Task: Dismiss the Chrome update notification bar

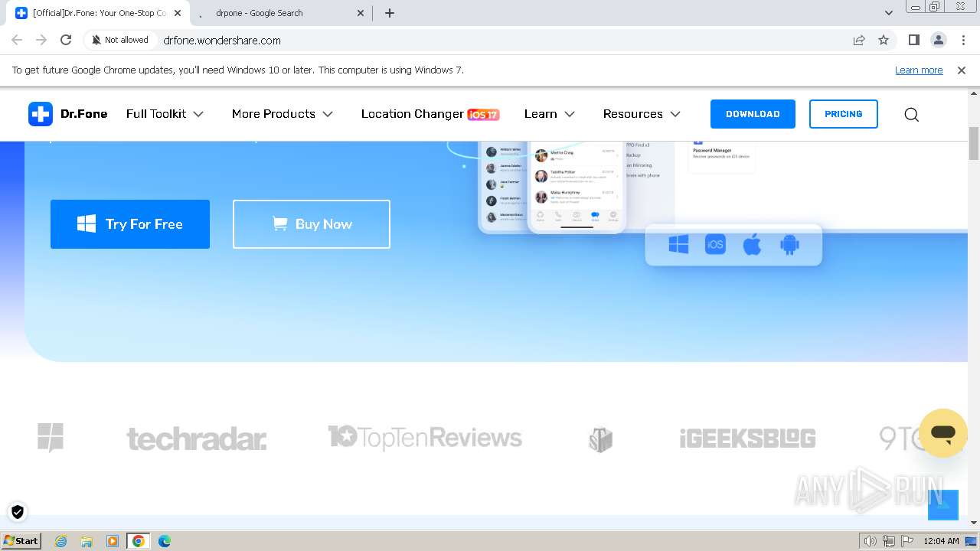Action: point(962,70)
